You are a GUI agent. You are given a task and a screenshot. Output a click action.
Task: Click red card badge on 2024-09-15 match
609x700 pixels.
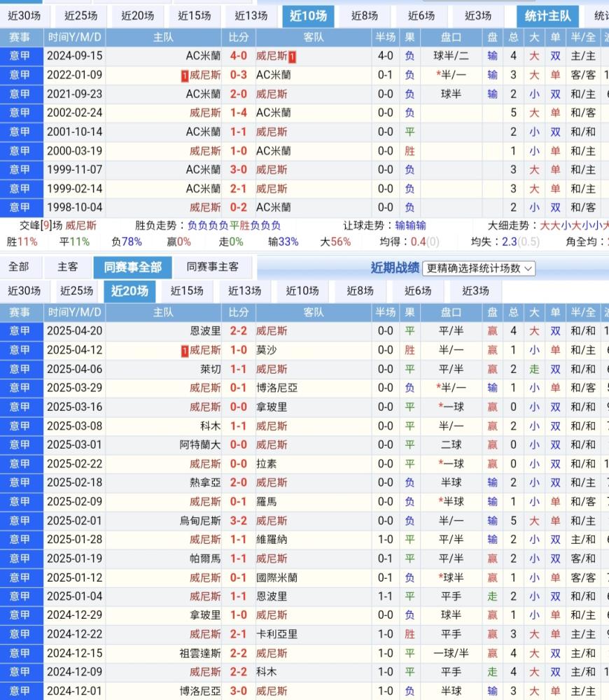[292, 56]
